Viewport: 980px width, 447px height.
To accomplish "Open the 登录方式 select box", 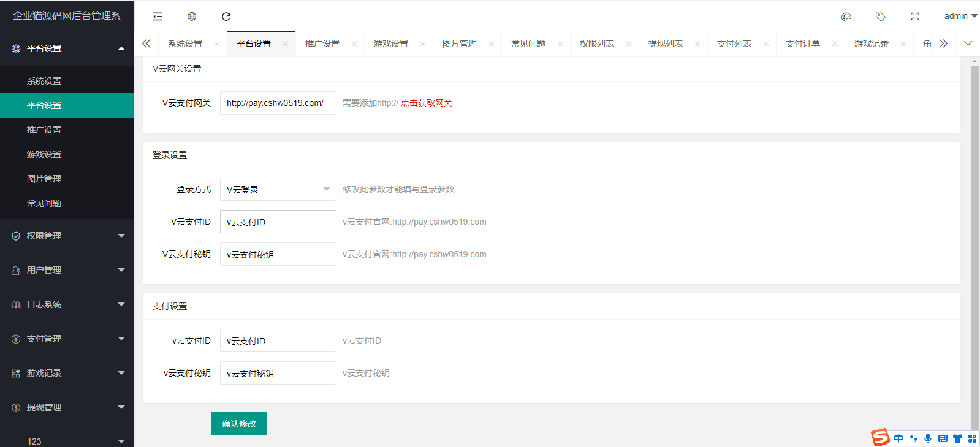I will tap(278, 189).
